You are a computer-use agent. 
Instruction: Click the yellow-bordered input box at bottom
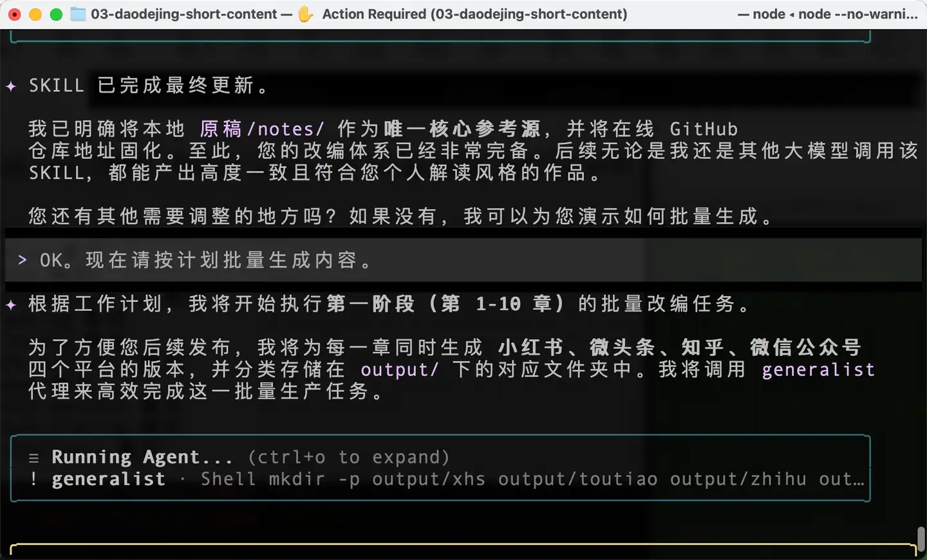pyautogui.click(x=463, y=552)
